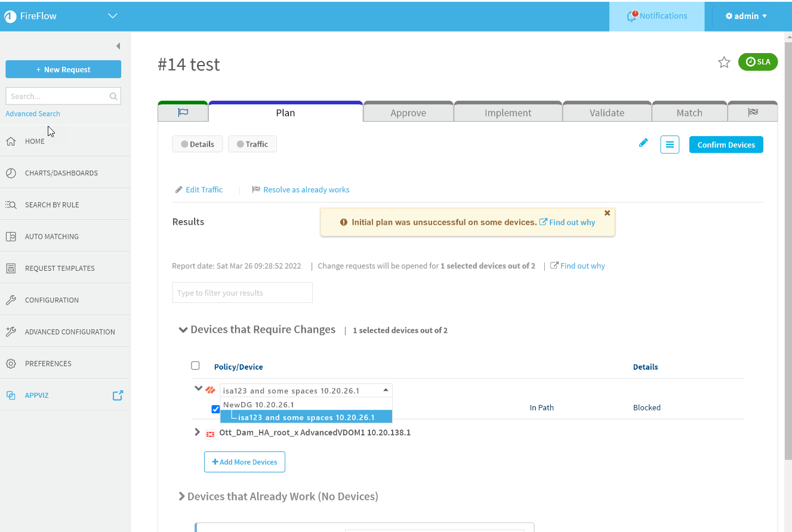The height and width of the screenshot is (532, 792).
Task: Click the blue pencil edit icon
Action: pos(643,143)
